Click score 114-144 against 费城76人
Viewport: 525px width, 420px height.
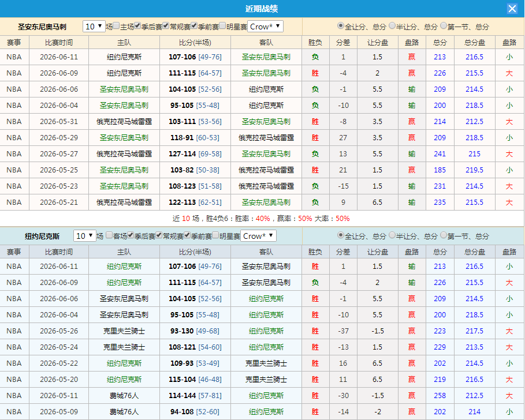point(182,396)
